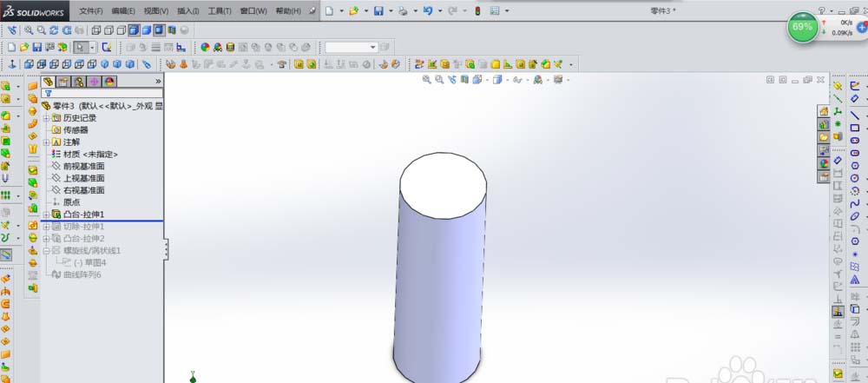868x383 pixels.
Task: Switch to the DisplayManager tab
Action: pos(109,82)
